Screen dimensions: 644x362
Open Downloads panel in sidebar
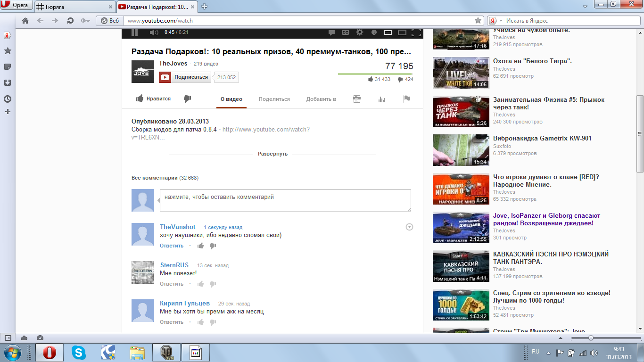[x=8, y=83]
